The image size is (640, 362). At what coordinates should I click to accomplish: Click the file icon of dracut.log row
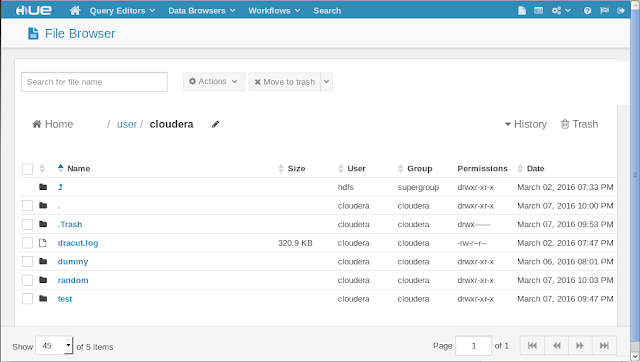coord(42,243)
